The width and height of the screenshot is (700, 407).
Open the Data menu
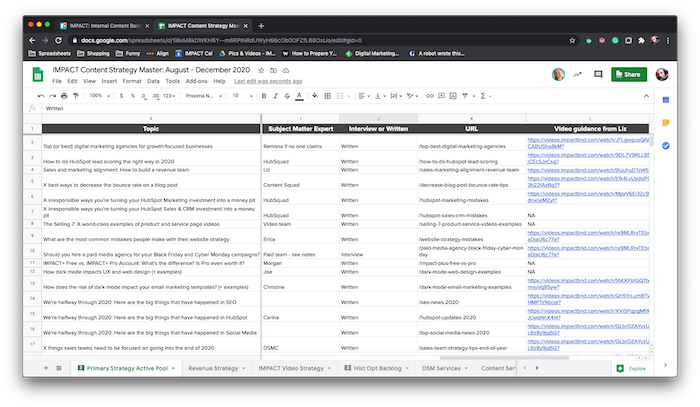coord(153,81)
